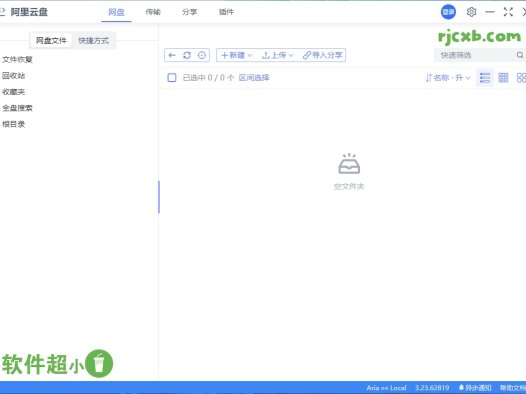Viewport: 526px width, 394px height.
Task: Open 文件恢复 in sidebar
Action: click(x=17, y=60)
